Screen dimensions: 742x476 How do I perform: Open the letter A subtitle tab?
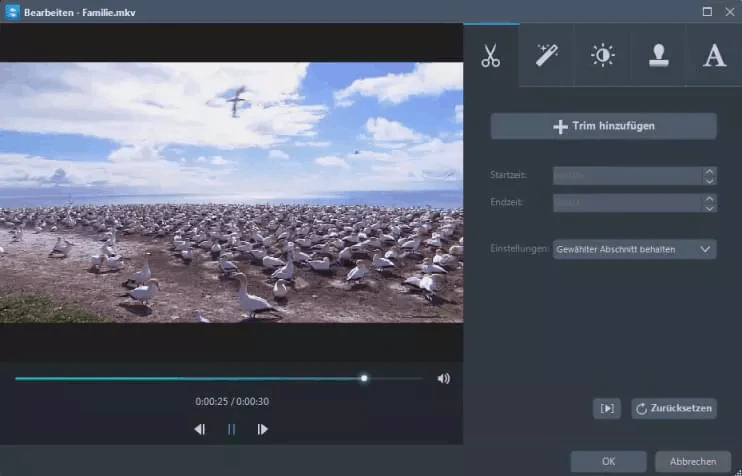[x=714, y=55]
